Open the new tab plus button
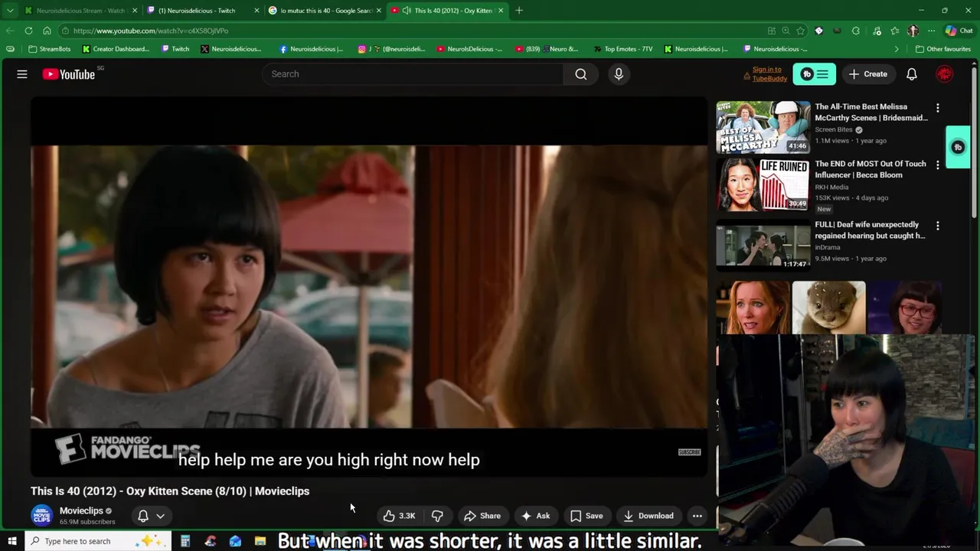980x551 pixels. [519, 11]
